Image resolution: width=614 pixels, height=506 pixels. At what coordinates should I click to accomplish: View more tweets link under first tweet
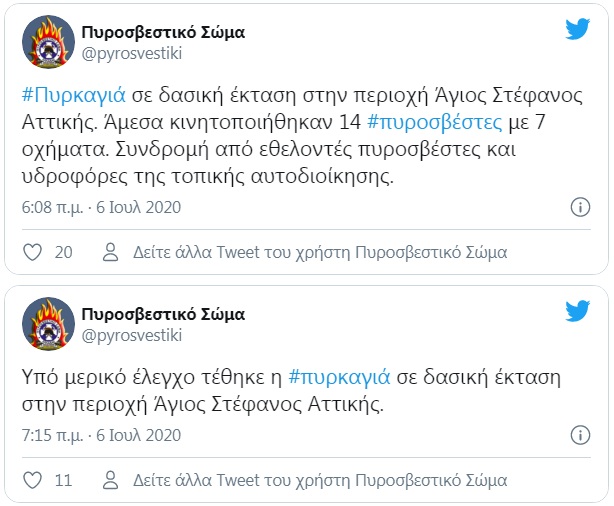[320, 252]
